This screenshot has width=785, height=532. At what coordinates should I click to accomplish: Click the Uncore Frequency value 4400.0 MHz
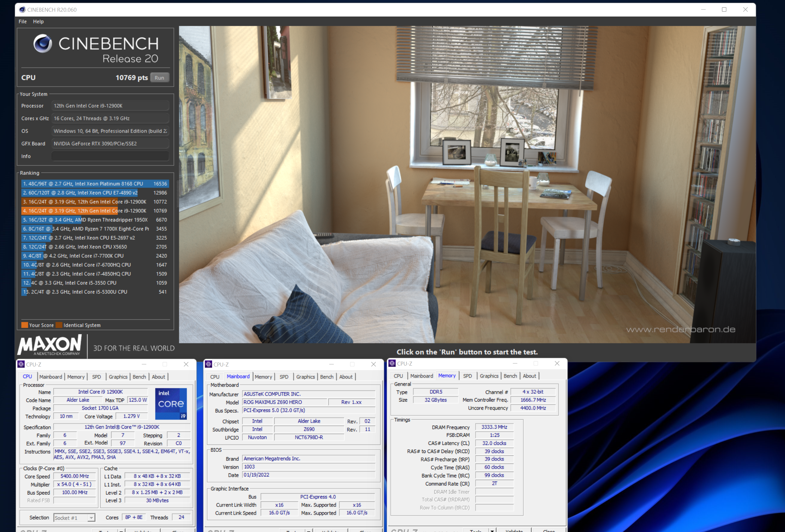tap(533, 408)
